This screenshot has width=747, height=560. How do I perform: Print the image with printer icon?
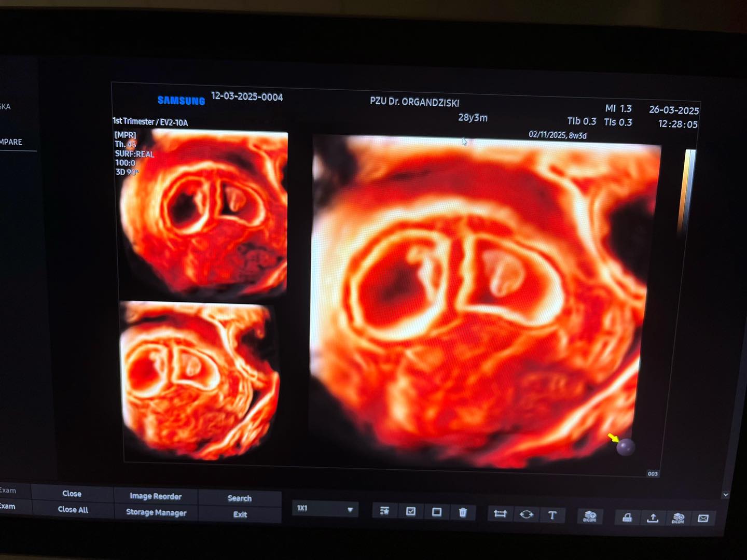click(x=627, y=517)
